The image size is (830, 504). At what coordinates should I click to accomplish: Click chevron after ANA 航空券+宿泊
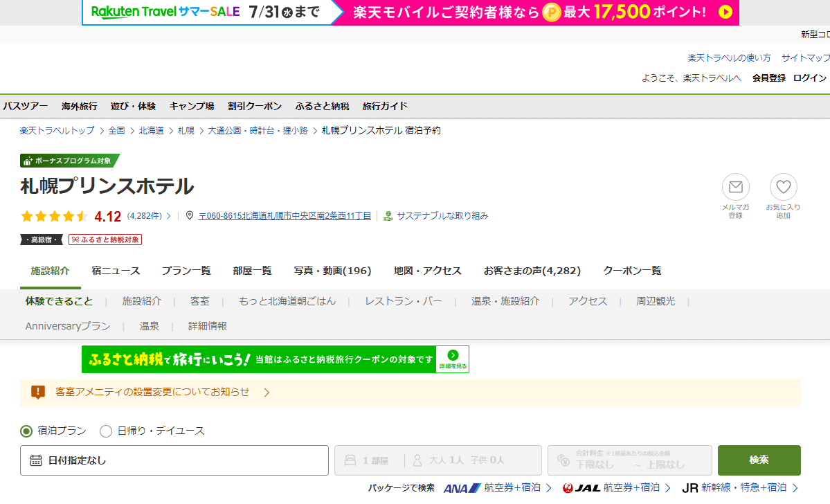[x=549, y=487]
